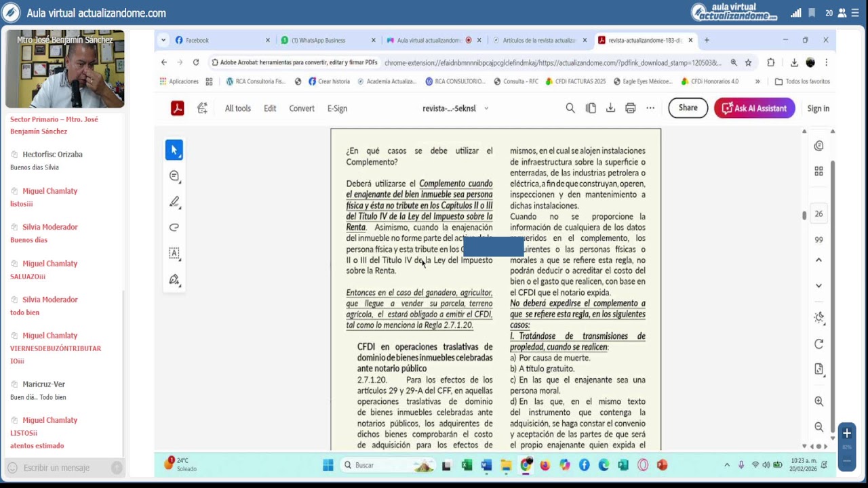The image size is (868, 488).
Task: Click the Adobe Acrobat home logo
Action: point(178,108)
